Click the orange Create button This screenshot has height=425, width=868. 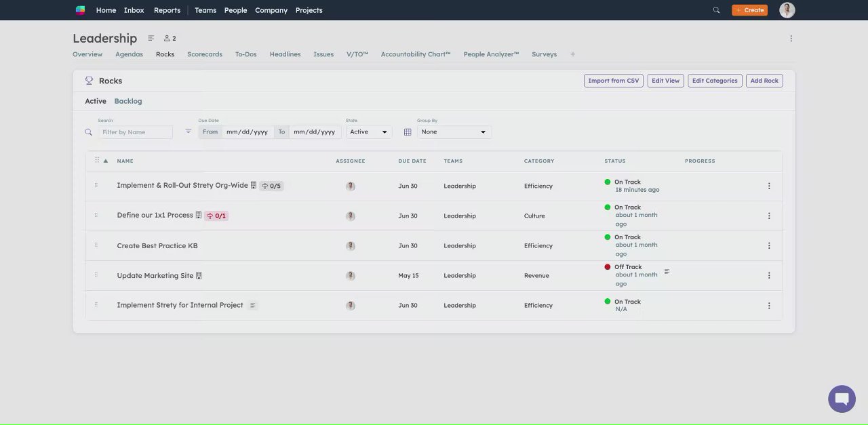tap(749, 10)
